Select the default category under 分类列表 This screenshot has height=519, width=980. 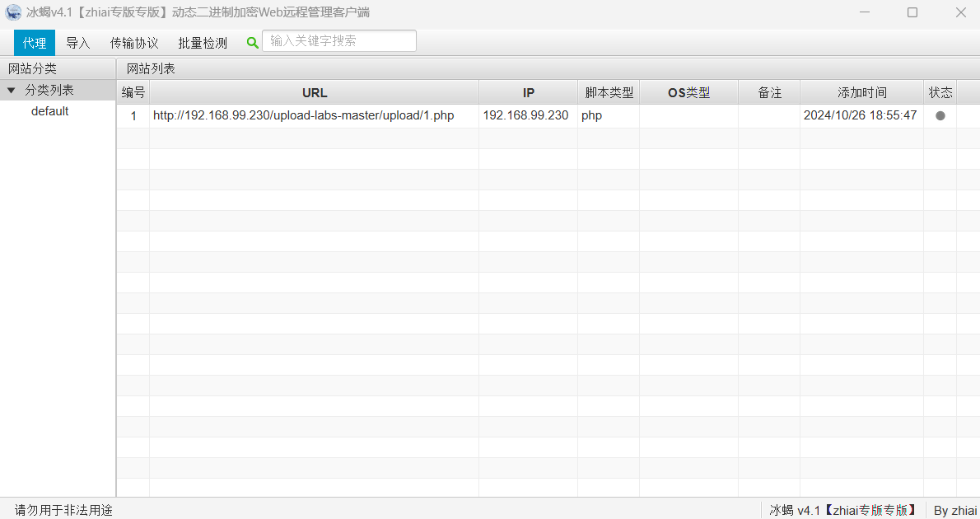coord(49,110)
